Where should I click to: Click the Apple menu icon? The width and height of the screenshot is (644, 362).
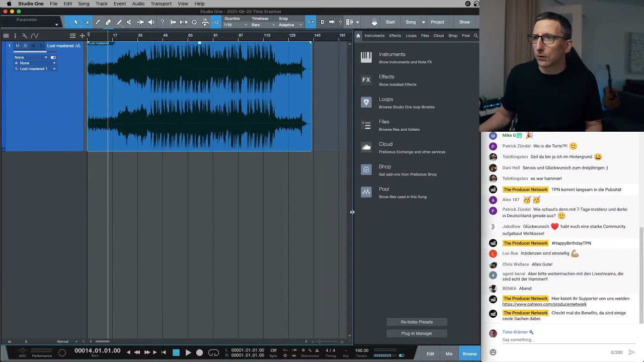click(x=9, y=4)
